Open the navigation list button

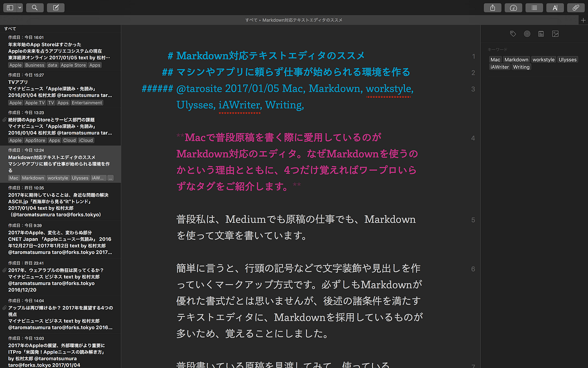point(534,8)
